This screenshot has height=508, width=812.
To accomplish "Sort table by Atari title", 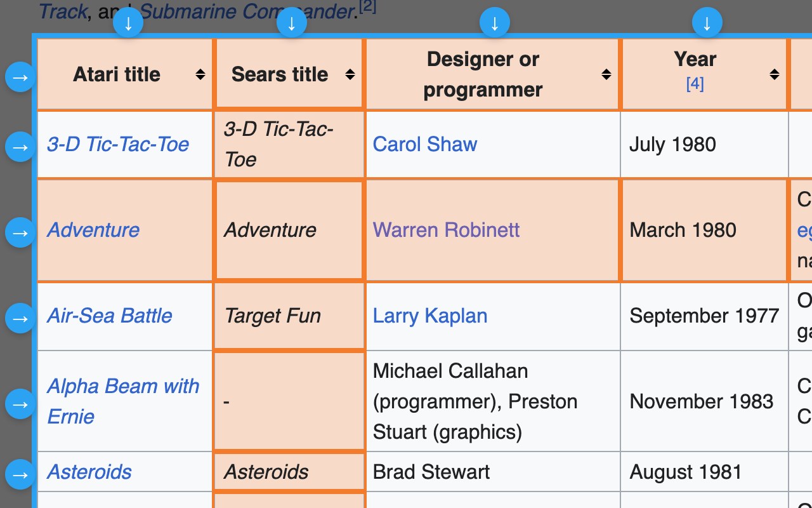I will point(200,75).
